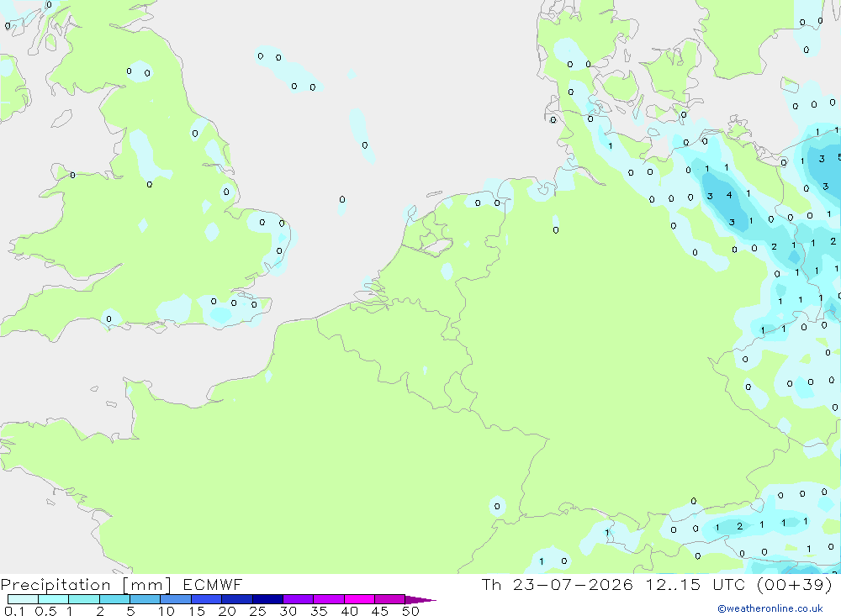This screenshot has width=841, height=616.
Task: Click the legend label '25'
Action: coord(258,611)
